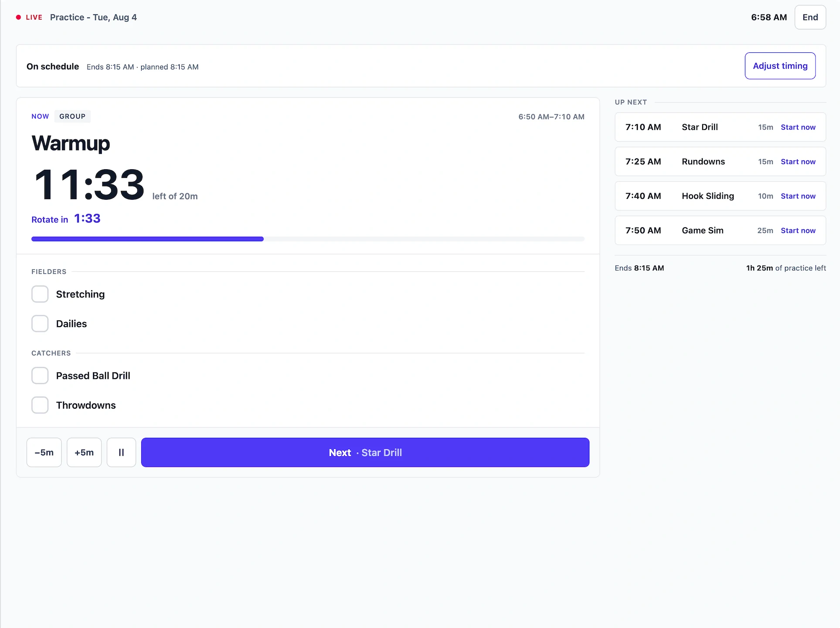Click the Warmup progress bar
The image size is (840, 628).
(308, 239)
